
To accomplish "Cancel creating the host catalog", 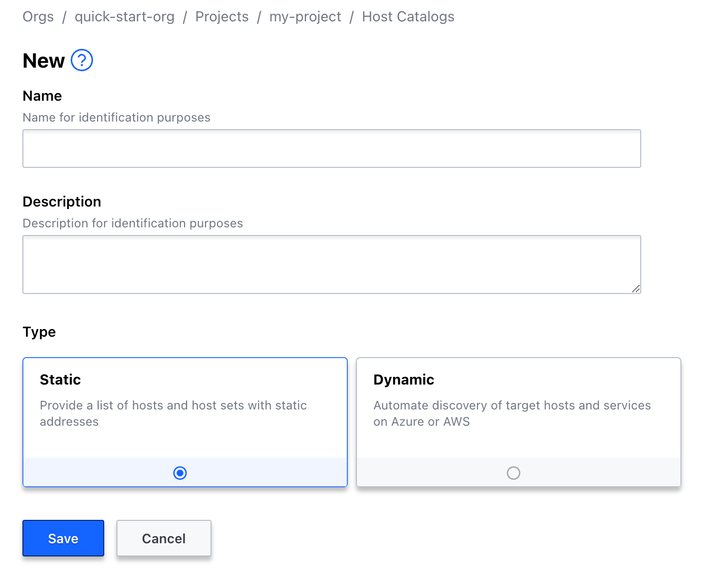I will 164,538.
